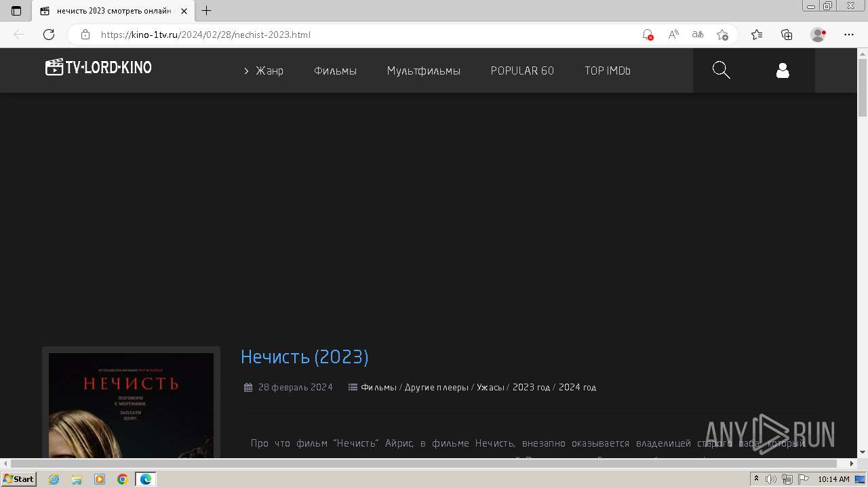Viewport: 868px width, 488px height.
Task: Open the Favorites list icon
Action: coord(757,35)
